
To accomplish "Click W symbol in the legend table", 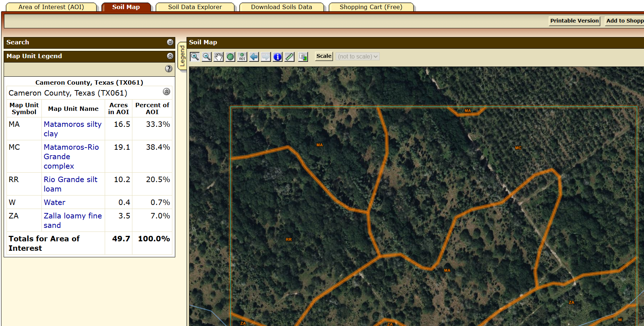I will pyautogui.click(x=12, y=202).
